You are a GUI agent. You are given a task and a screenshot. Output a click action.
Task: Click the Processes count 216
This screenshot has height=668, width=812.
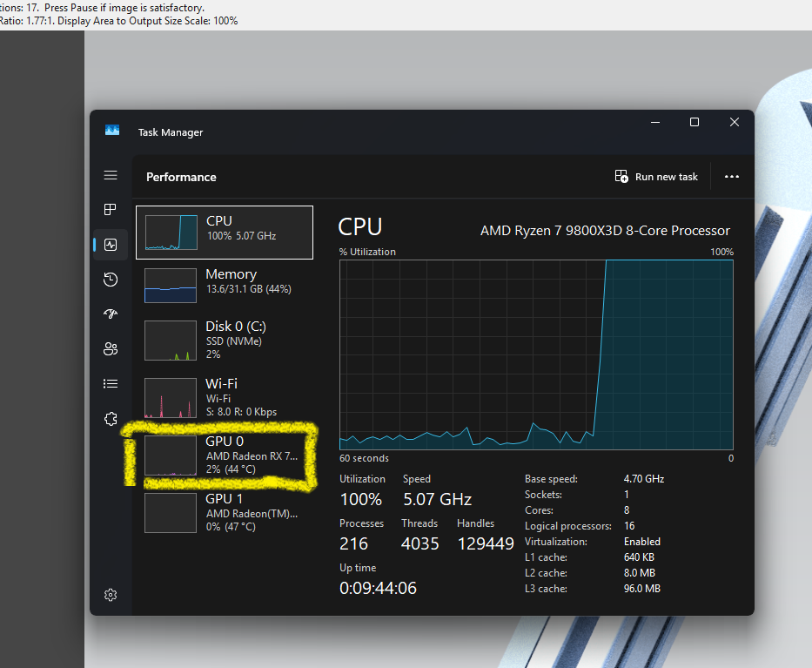(x=353, y=543)
